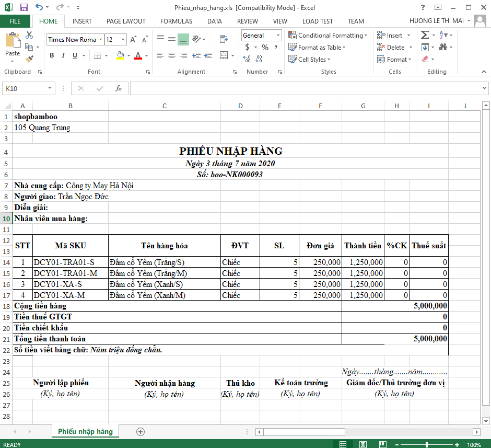
Task: Switch to the DATA tab
Action: pyautogui.click(x=215, y=21)
